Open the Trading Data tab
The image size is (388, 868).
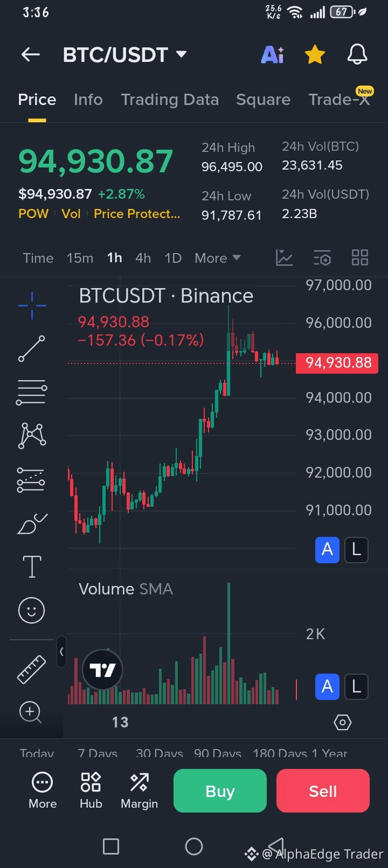(x=170, y=100)
